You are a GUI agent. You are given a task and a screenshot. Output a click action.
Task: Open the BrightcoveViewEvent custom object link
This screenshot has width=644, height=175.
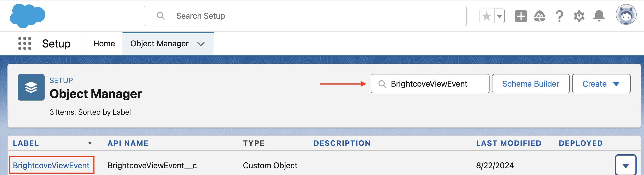pos(51,165)
